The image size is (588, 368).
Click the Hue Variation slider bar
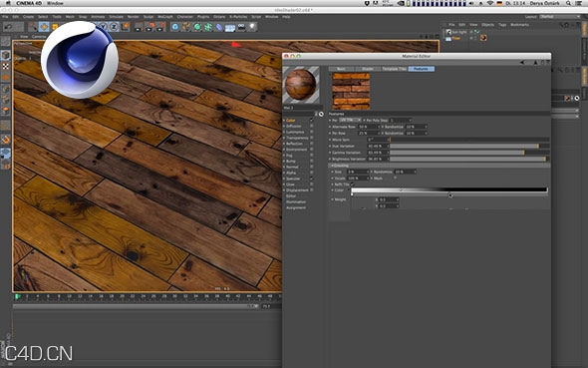469,146
